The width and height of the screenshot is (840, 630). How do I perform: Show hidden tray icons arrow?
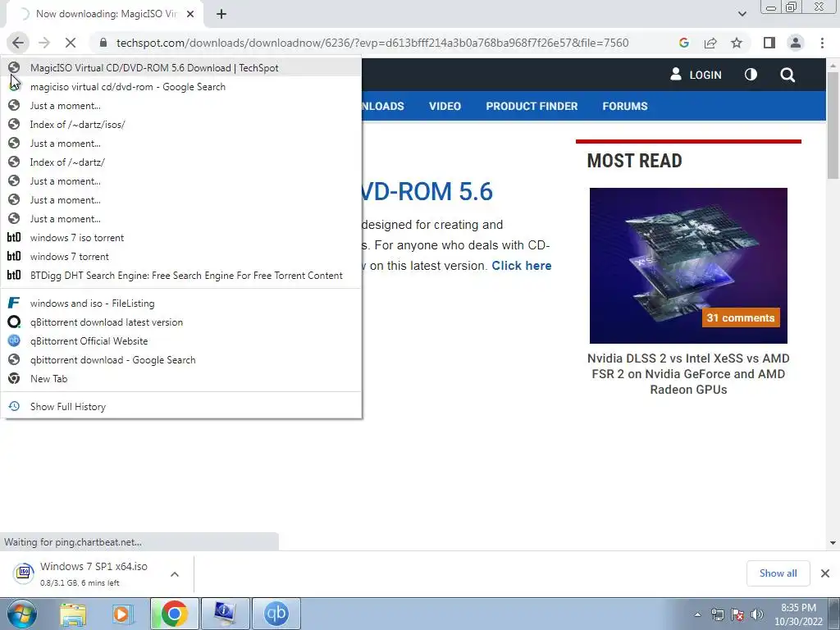(697, 614)
